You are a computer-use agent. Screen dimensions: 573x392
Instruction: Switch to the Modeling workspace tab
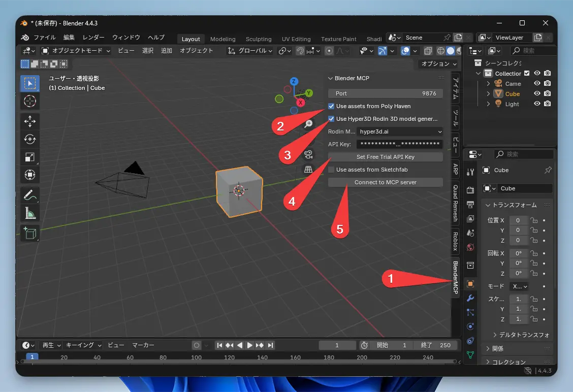click(222, 39)
